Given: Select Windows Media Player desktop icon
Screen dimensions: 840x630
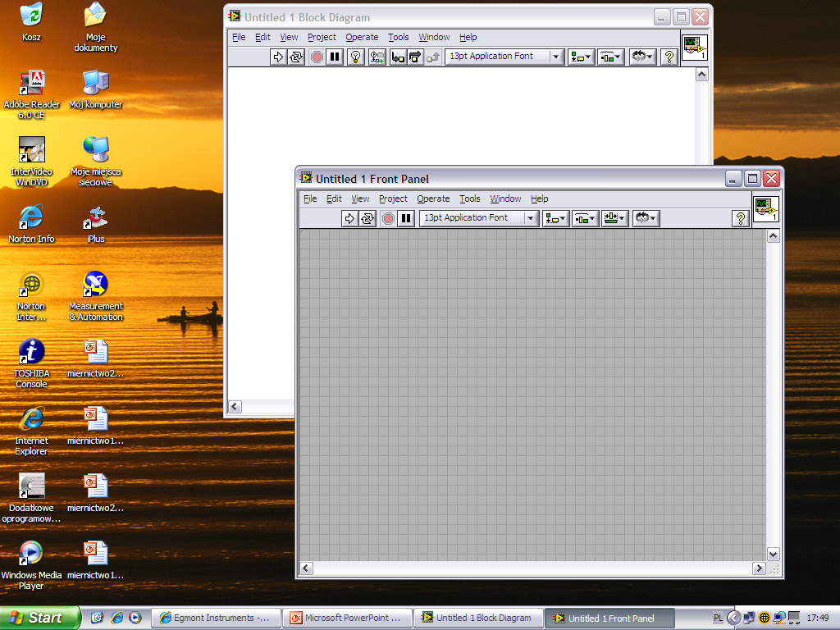Looking at the screenshot, I should (x=31, y=565).
